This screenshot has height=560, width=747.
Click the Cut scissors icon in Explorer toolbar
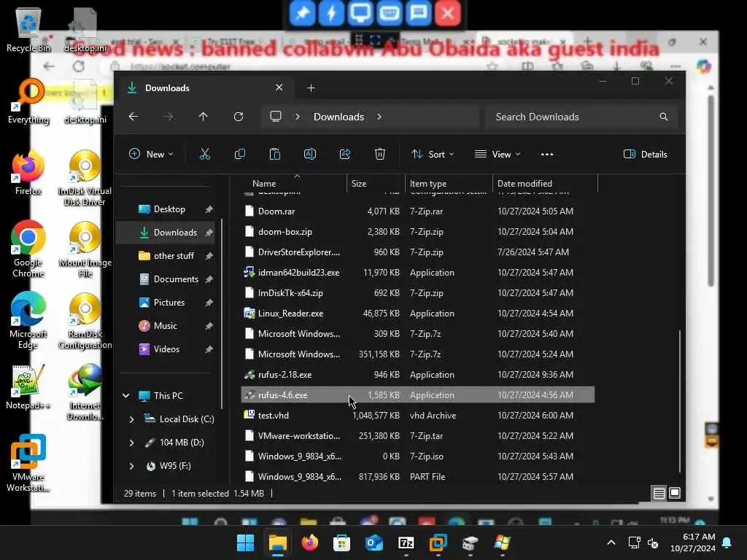(x=204, y=155)
